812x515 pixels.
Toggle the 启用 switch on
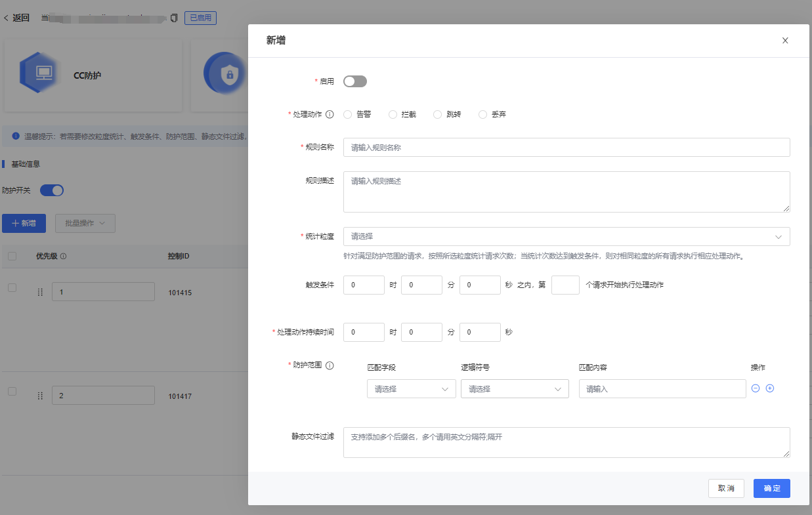[354, 81]
